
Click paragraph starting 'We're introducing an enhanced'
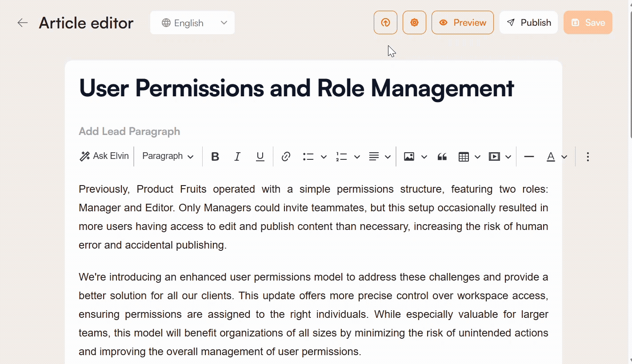[x=313, y=314]
